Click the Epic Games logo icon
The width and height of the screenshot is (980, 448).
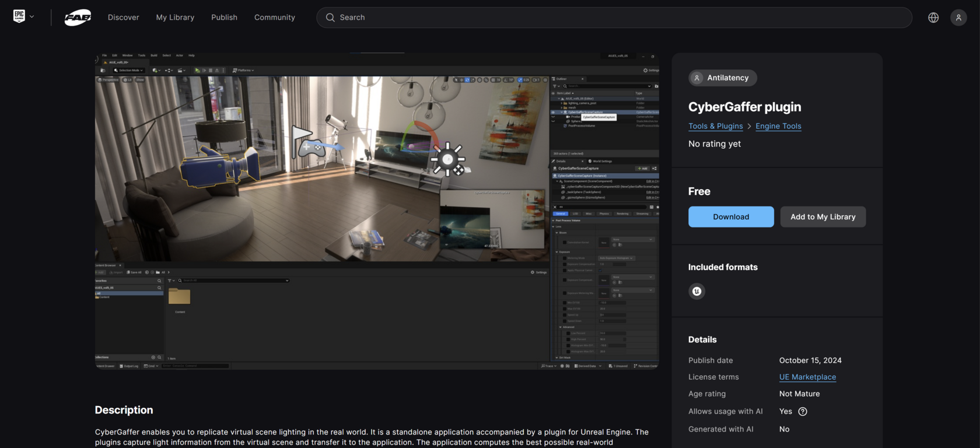(x=19, y=16)
